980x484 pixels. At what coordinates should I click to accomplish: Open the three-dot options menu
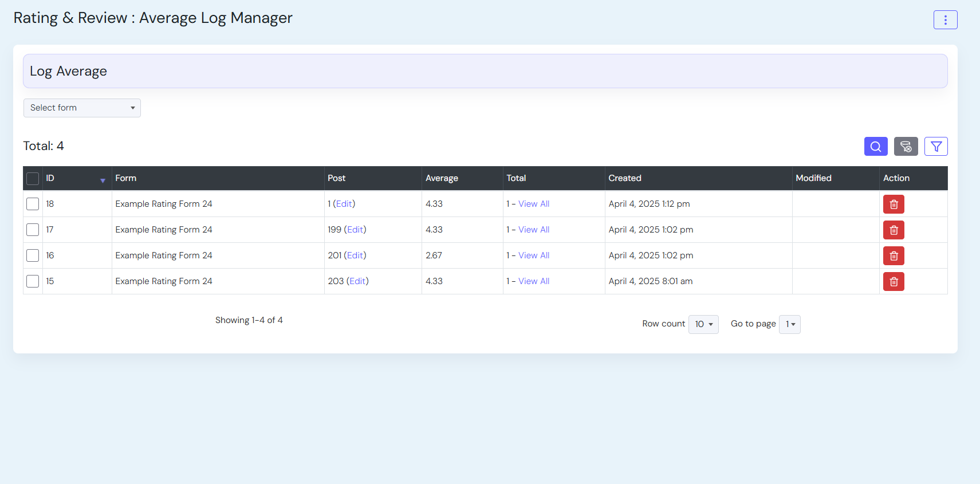coord(945,20)
